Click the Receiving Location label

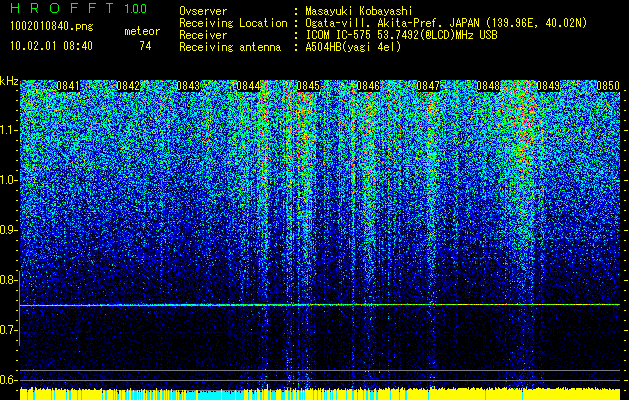tap(233, 23)
